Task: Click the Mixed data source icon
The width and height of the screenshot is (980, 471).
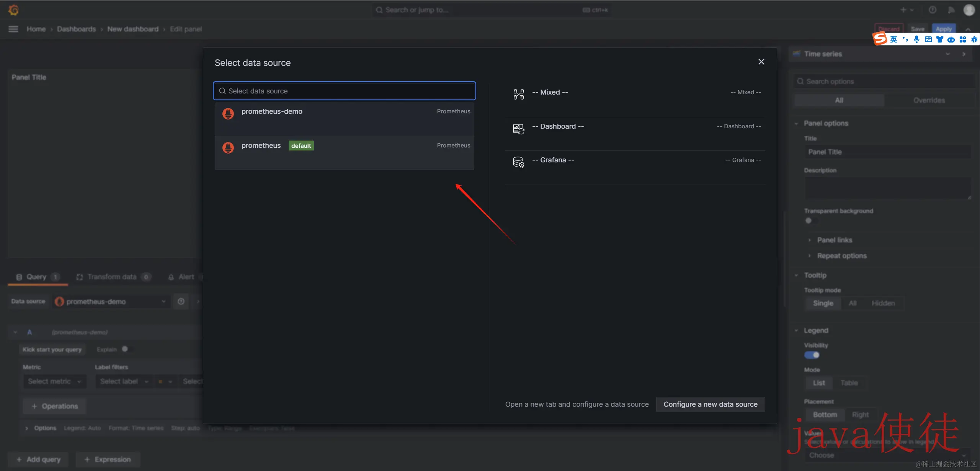Action: click(519, 94)
